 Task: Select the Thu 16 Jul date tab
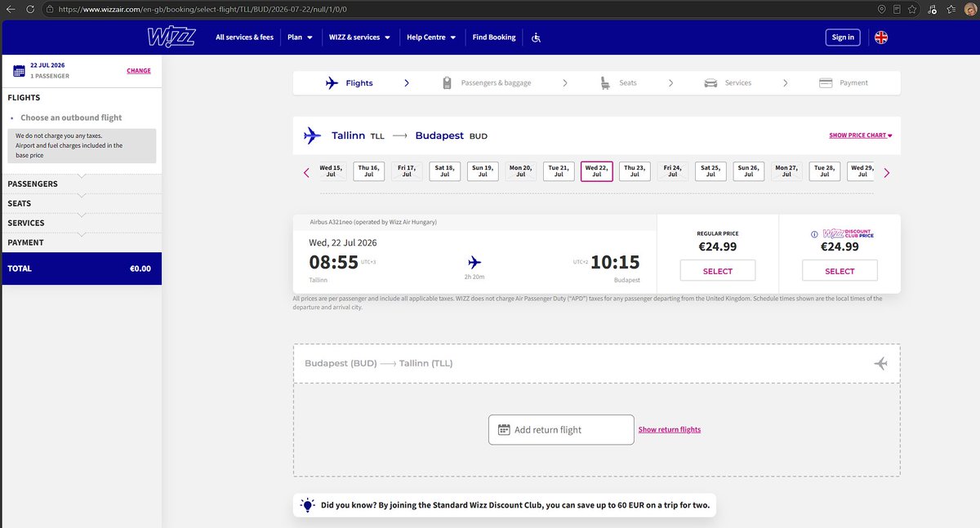click(369, 171)
